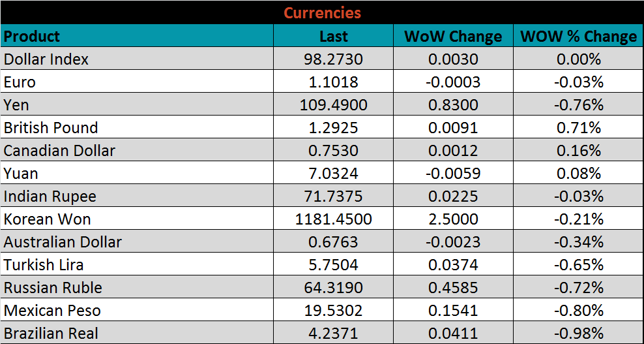
Task: Select the Dollar Index row label
Action: click(x=46, y=59)
